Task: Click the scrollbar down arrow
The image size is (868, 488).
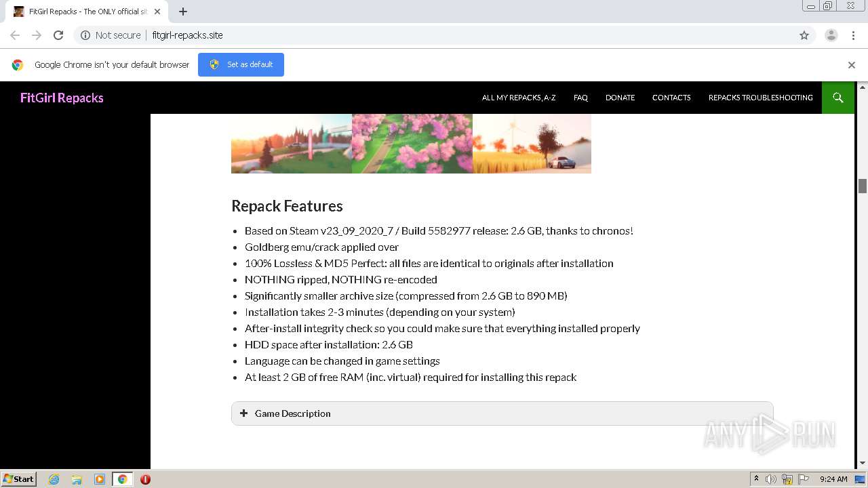Action: [863, 464]
